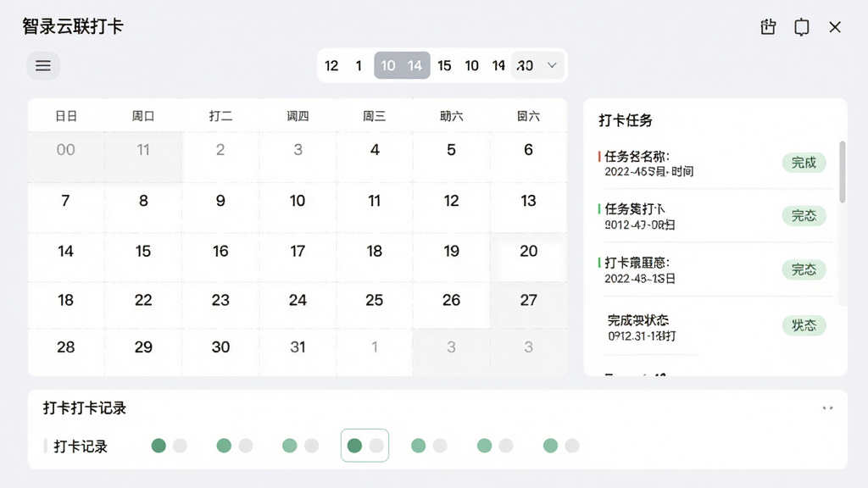Viewport: 868px width, 488px height.
Task: Select day 20 in the calendar
Action: [x=529, y=258]
